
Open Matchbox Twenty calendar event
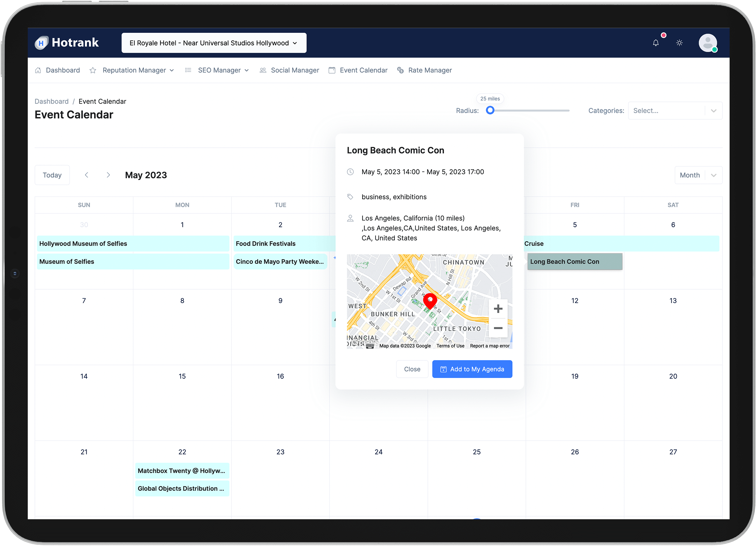click(182, 471)
